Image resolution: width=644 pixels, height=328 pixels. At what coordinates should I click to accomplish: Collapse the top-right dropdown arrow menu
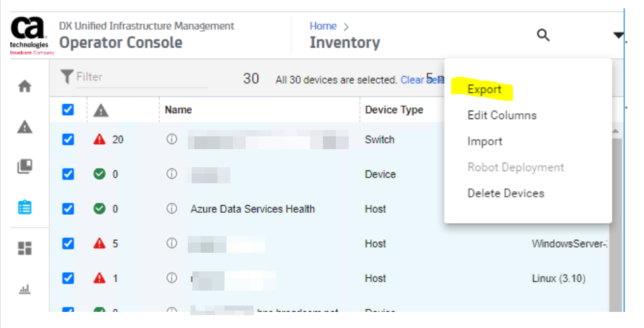click(618, 35)
